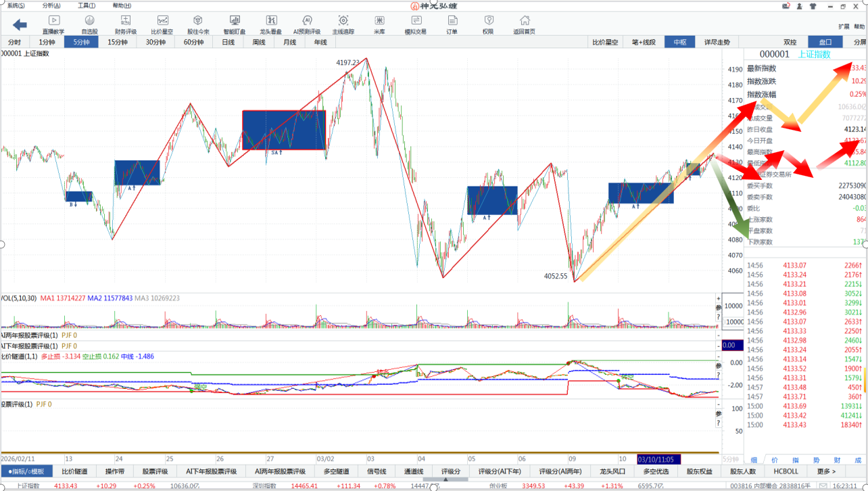Screen dimensions: 868x491
Task: Select the HCBOLL indicator button
Action: 786,471
